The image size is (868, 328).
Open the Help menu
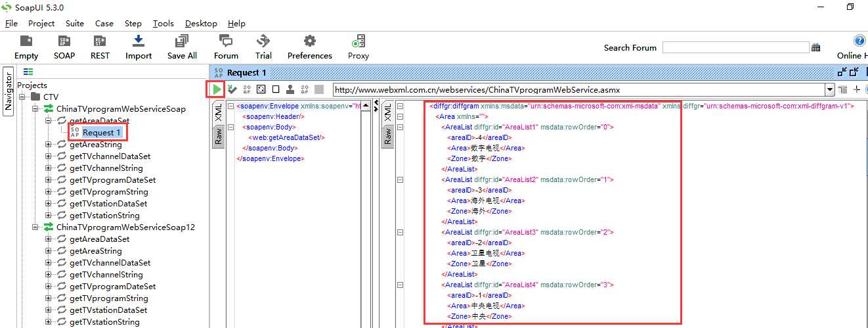pyautogui.click(x=236, y=23)
